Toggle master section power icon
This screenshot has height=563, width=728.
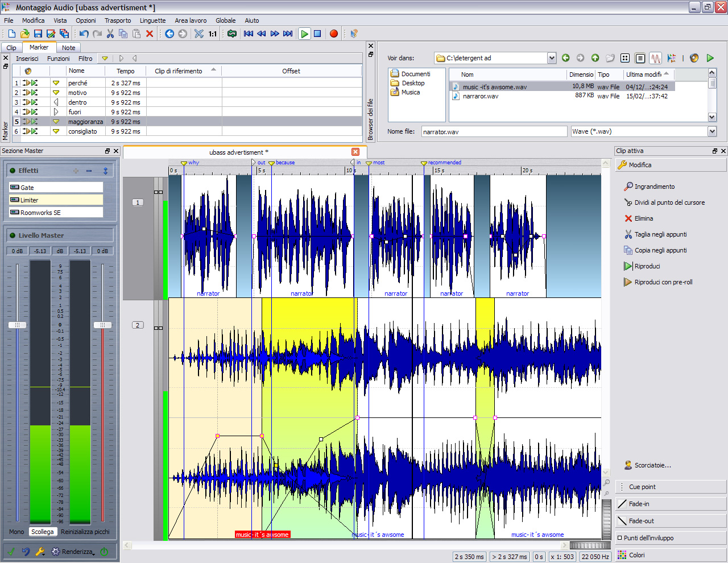tap(104, 552)
